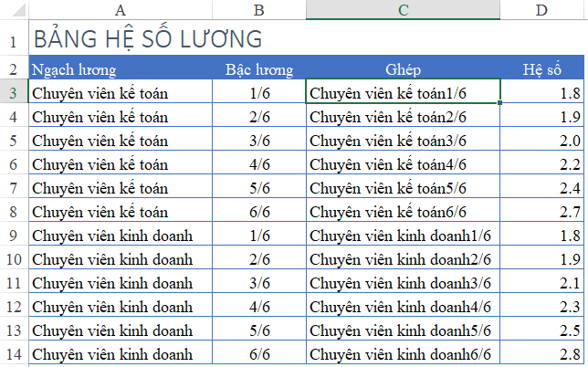This screenshot has width=588, height=367.
Task: Select row 3 header
Action: (x=14, y=91)
